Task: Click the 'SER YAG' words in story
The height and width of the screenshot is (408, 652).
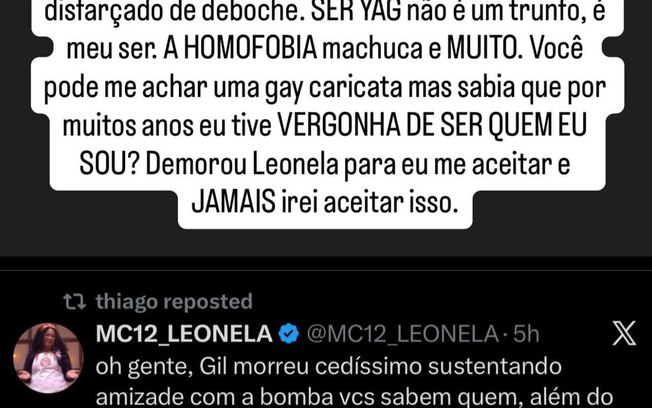Action: point(356,11)
